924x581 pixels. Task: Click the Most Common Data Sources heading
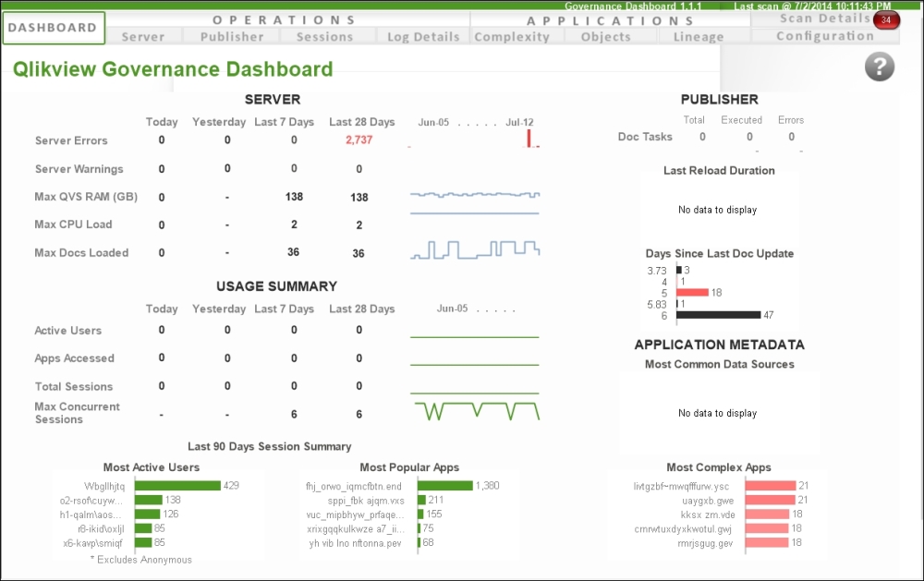[x=720, y=364]
